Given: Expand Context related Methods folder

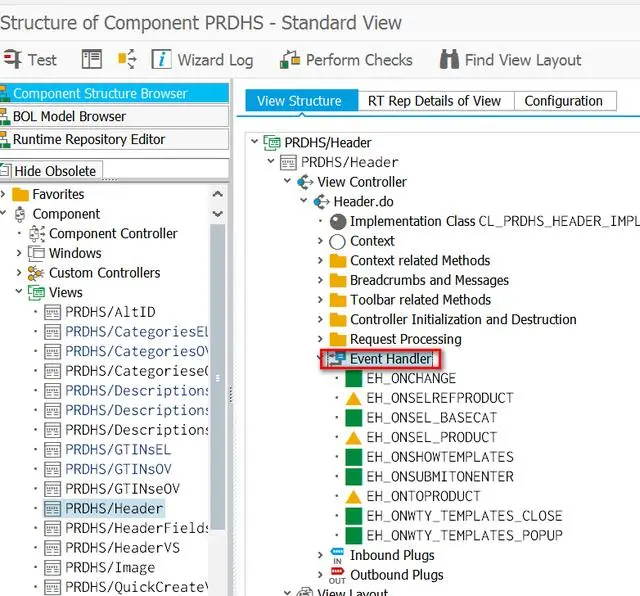Looking at the screenshot, I should pyautogui.click(x=320, y=260).
